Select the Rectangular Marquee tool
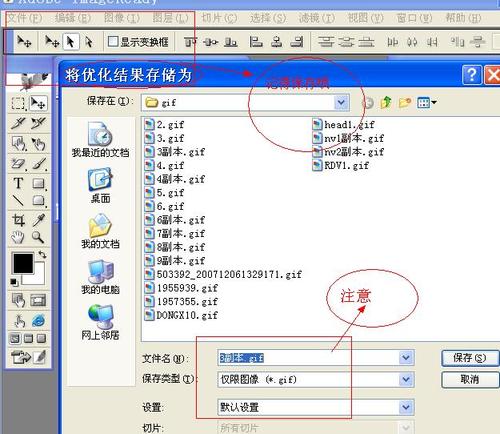Screen dimensions: 500x434 coord(18,104)
